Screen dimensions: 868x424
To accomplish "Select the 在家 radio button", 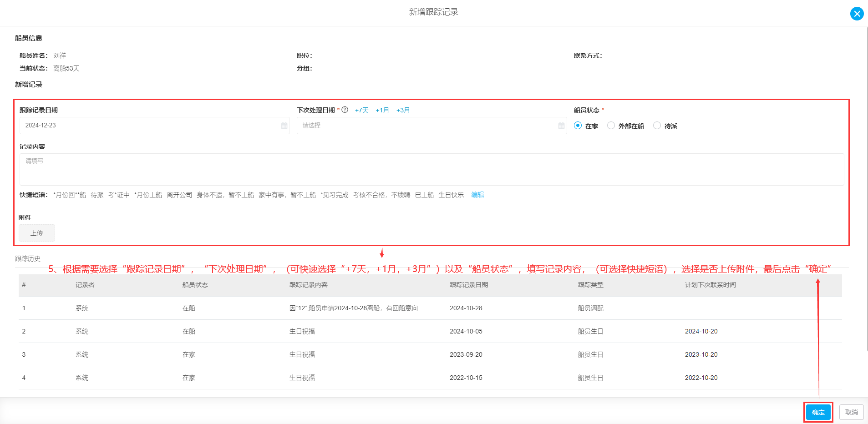I will [x=578, y=126].
